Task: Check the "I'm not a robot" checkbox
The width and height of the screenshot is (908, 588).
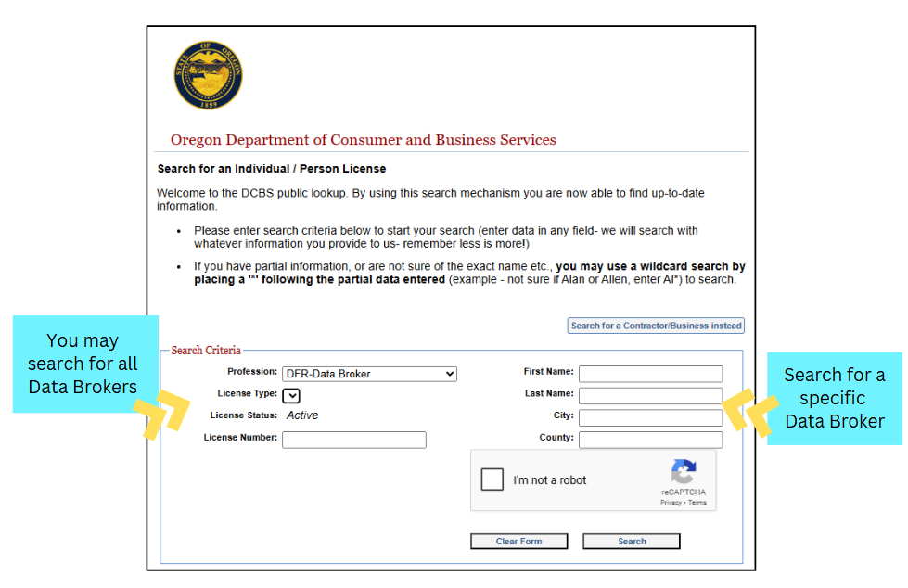Action: [492, 479]
